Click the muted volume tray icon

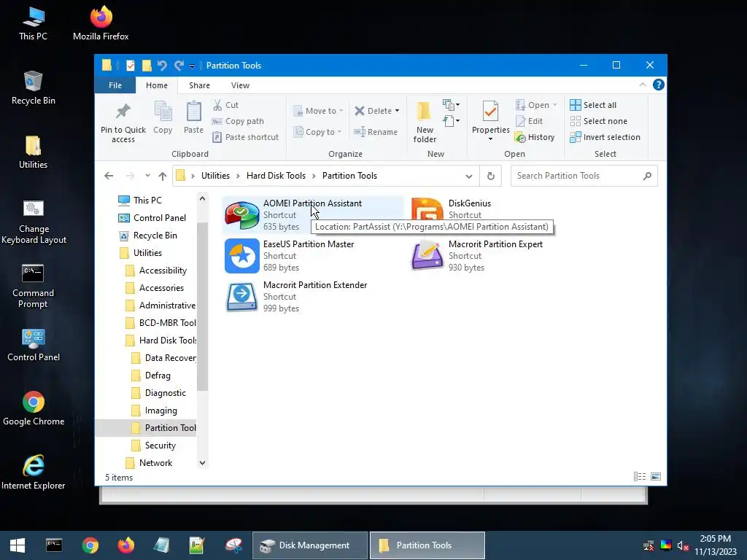click(683, 545)
